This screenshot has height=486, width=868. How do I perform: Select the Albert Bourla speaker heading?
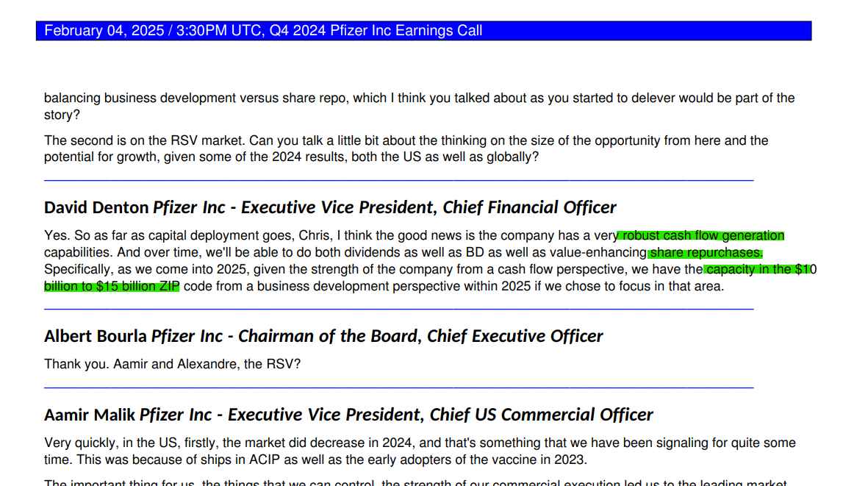tap(323, 335)
